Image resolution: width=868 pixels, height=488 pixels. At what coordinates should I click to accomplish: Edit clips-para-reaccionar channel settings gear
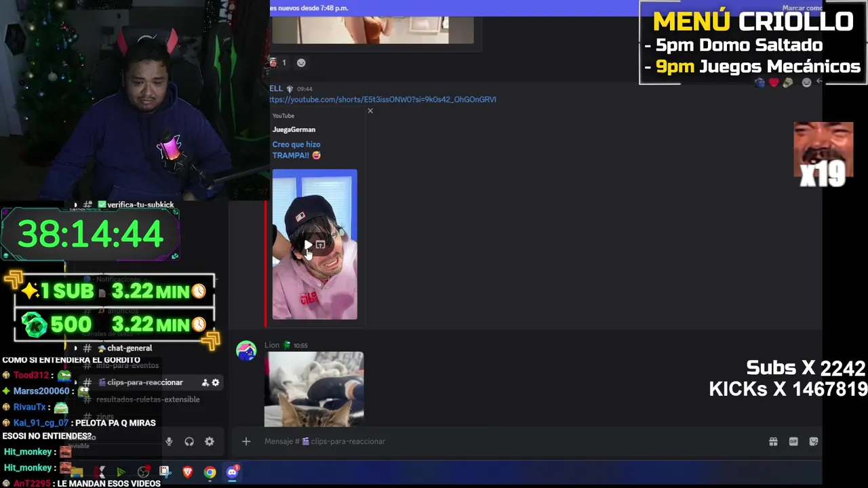(x=216, y=382)
